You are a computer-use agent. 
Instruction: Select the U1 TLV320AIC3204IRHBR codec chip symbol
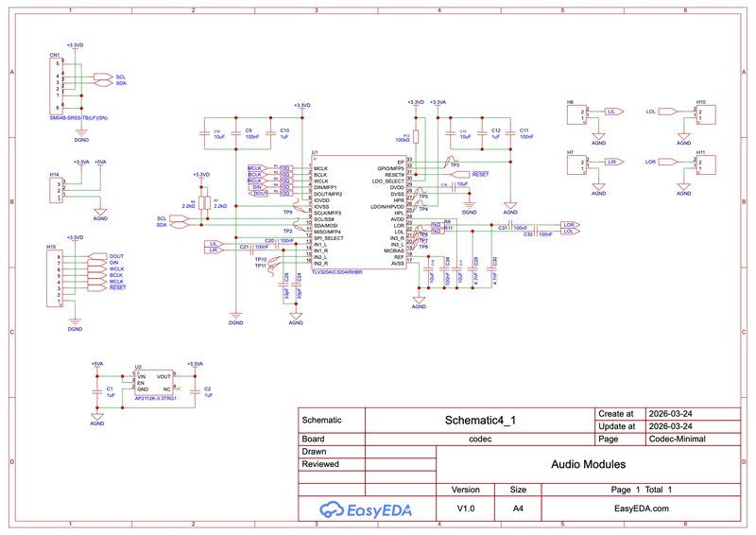point(360,213)
